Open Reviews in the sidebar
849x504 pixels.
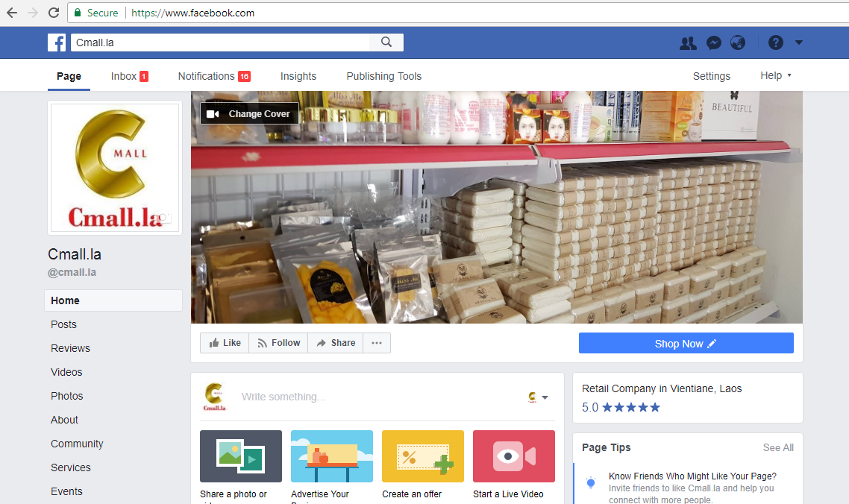point(70,348)
